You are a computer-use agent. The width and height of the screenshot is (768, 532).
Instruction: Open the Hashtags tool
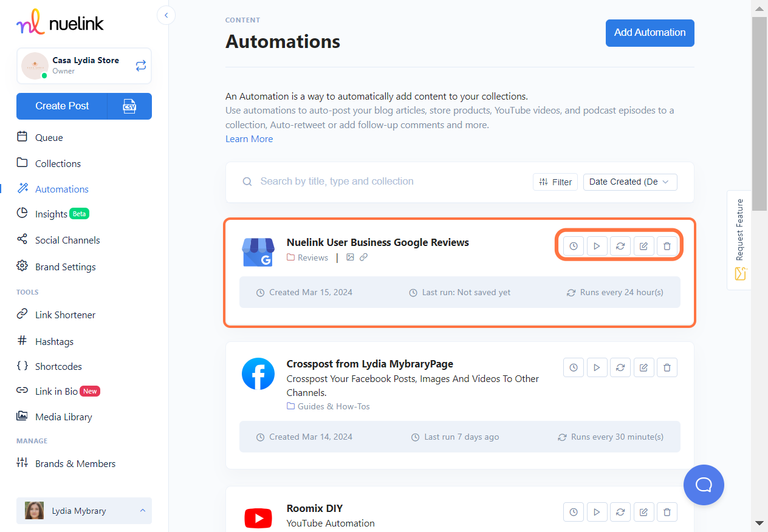point(54,341)
